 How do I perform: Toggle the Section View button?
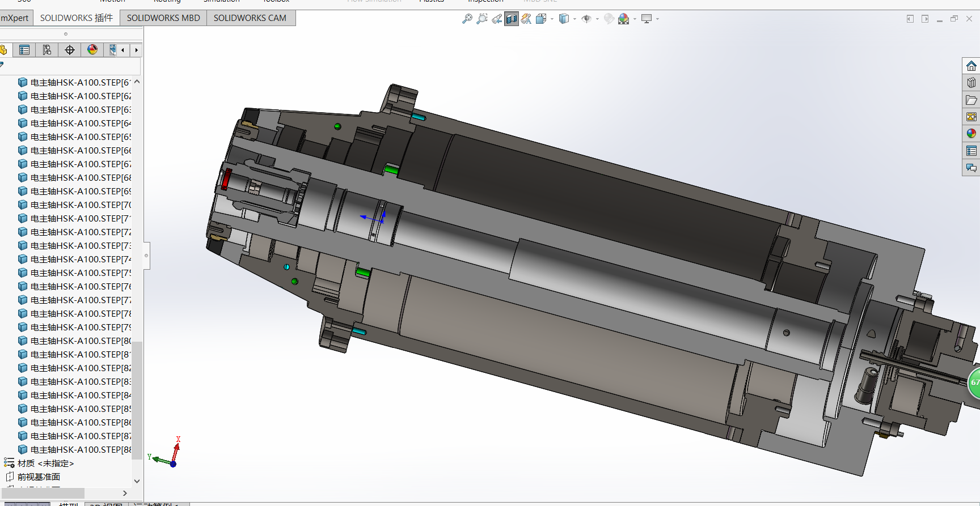[512, 19]
